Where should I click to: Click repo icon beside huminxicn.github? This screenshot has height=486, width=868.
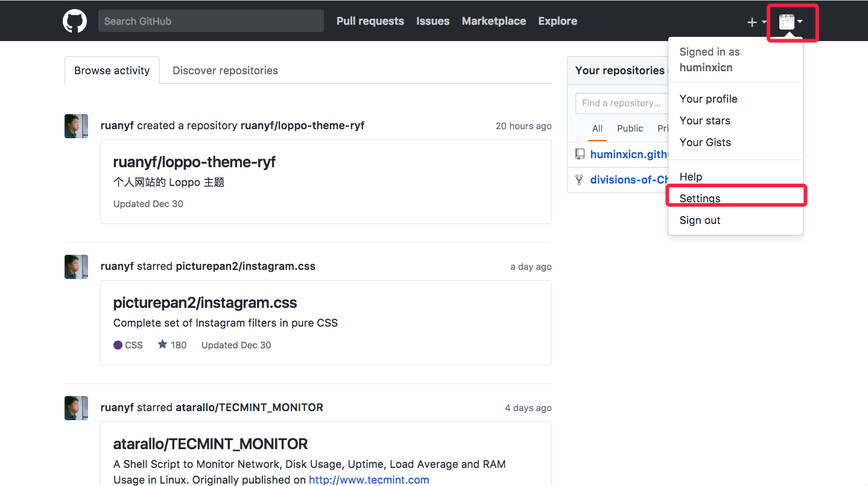coord(580,154)
